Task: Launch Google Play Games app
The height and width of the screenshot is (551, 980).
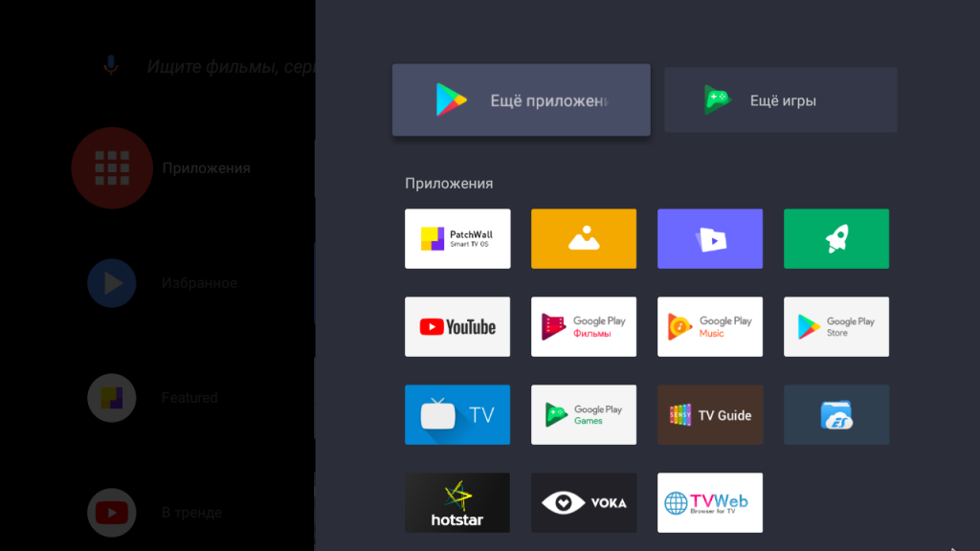Action: click(584, 414)
